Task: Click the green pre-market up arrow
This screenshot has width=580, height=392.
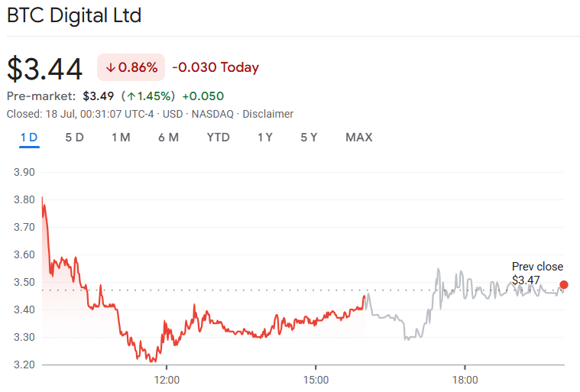Action: click(131, 96)
